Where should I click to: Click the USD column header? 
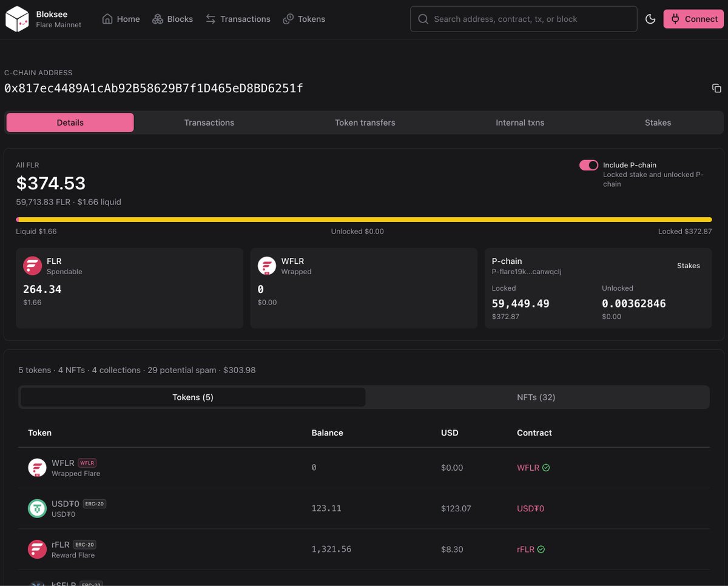[450, 433]
